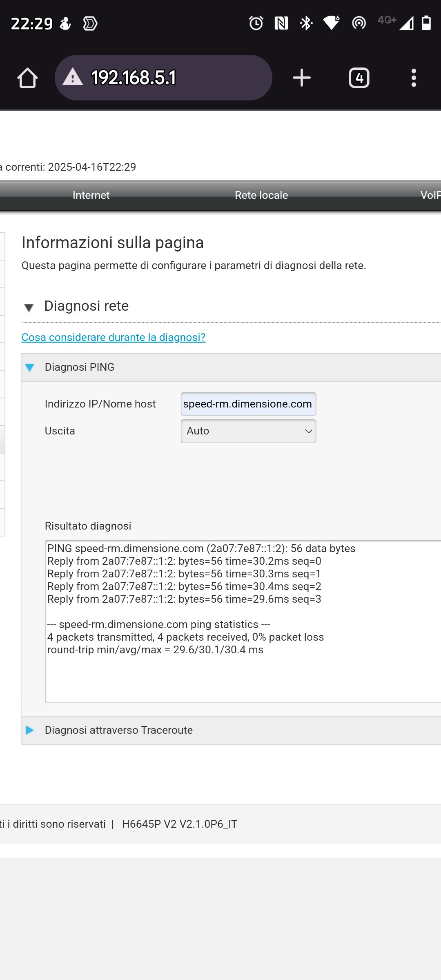Open a new tab with plus icon

[x=302, y=78]
